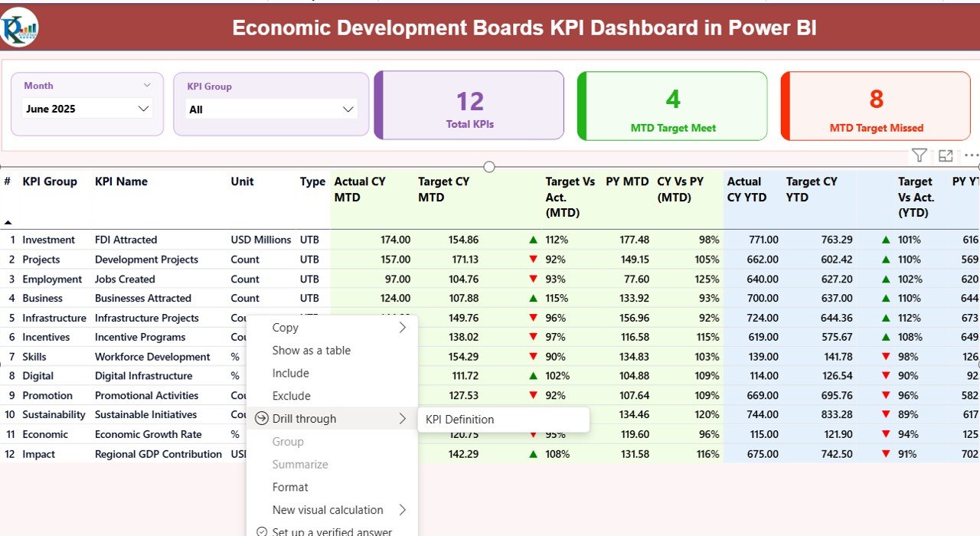Open the filter funnel icon above the table
980x536 pixels.
[x=919, y=155]
